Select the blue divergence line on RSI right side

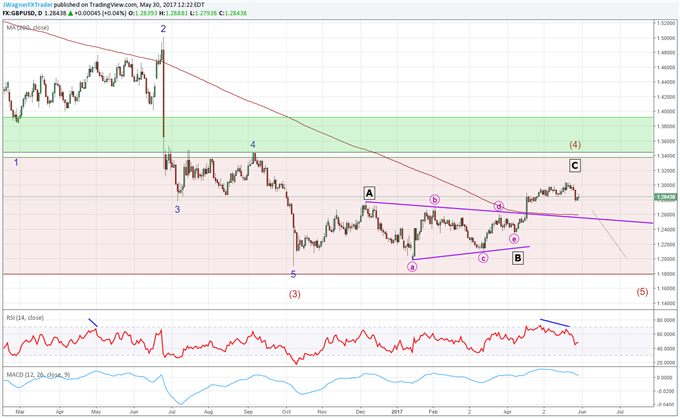pyautogui.click(x=555, y=323)
